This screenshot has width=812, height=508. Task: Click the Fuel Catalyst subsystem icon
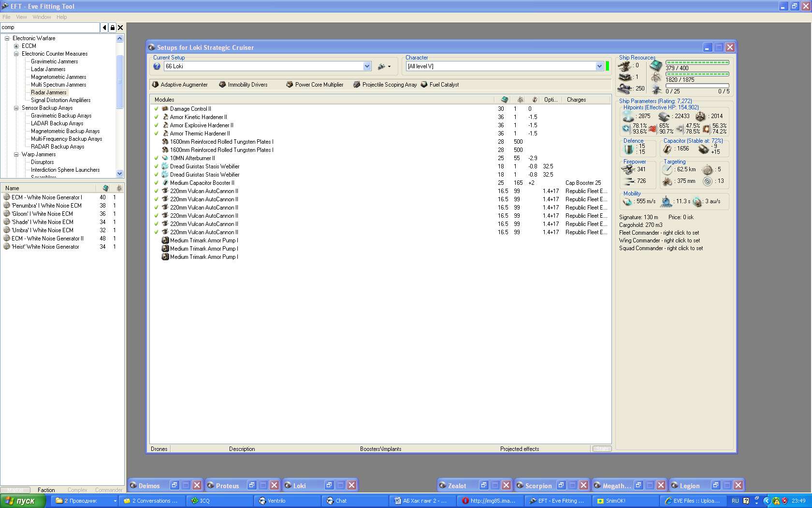tap(424, 84)
